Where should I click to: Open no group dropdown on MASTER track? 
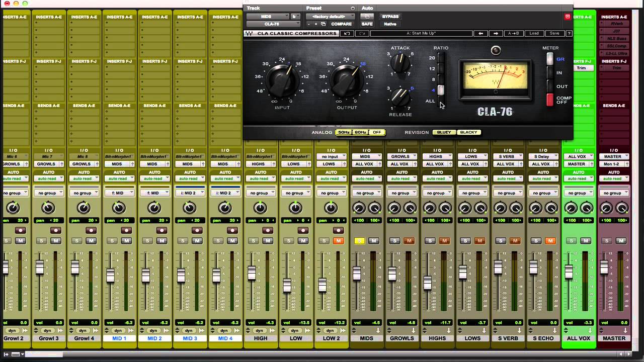coord(614,193)
